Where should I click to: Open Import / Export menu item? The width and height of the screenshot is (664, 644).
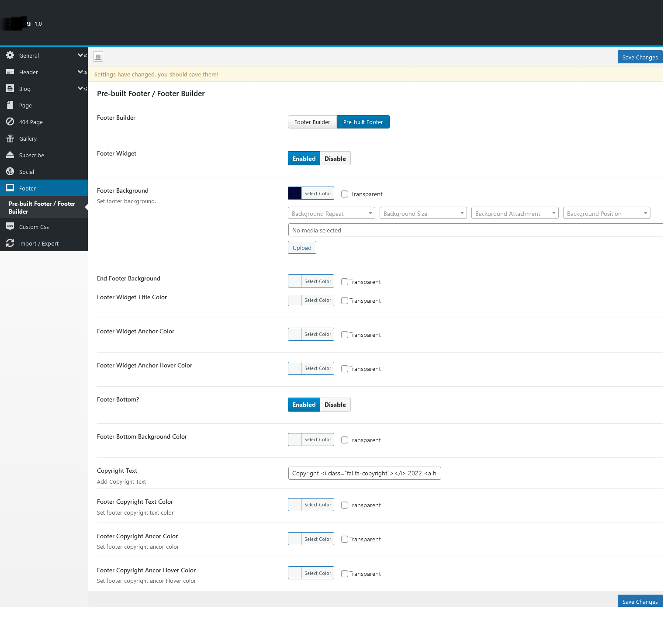(44, 243)
